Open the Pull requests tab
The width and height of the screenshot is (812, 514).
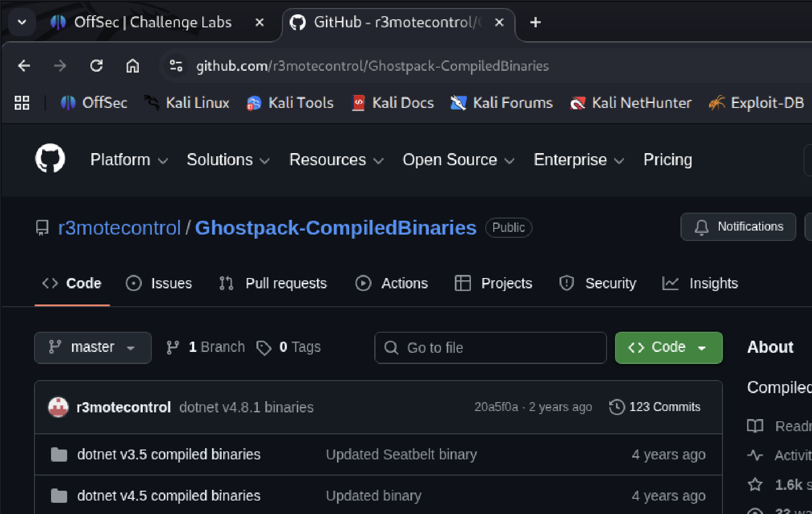point(274,283)
